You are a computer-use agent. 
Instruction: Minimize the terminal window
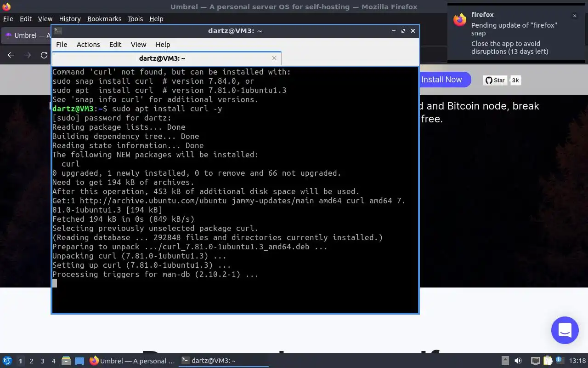point(394,31)
